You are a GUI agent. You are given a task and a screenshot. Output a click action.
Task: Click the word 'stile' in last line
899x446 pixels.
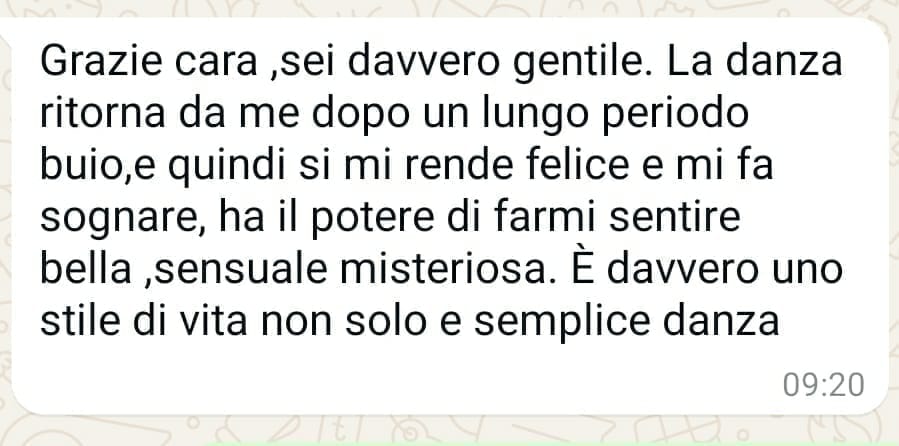coord(81,320)
